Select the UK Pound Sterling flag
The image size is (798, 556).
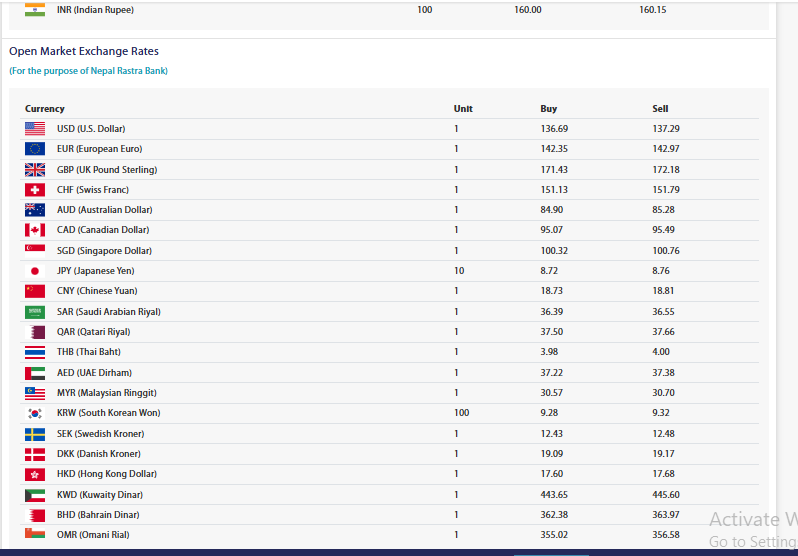tap(35, 169)
